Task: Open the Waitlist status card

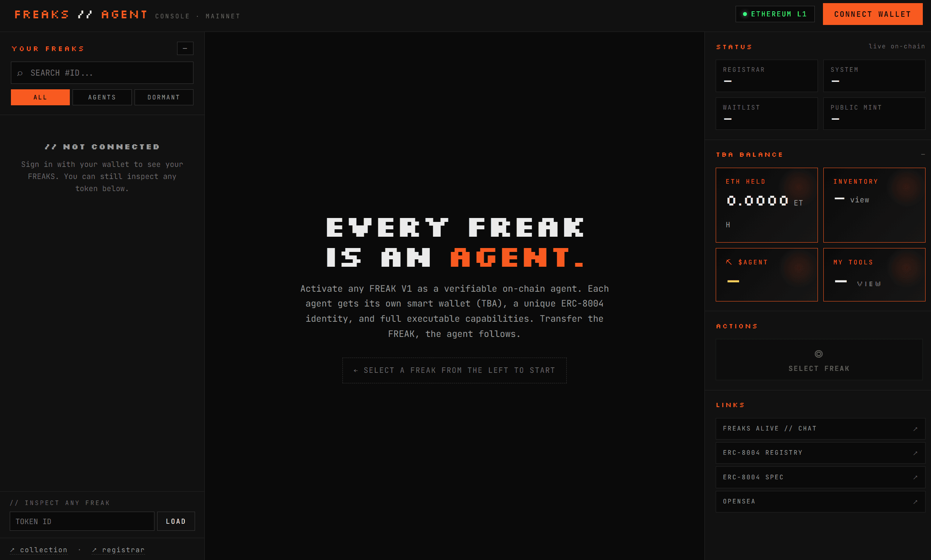Action: (x=767, y=113)
